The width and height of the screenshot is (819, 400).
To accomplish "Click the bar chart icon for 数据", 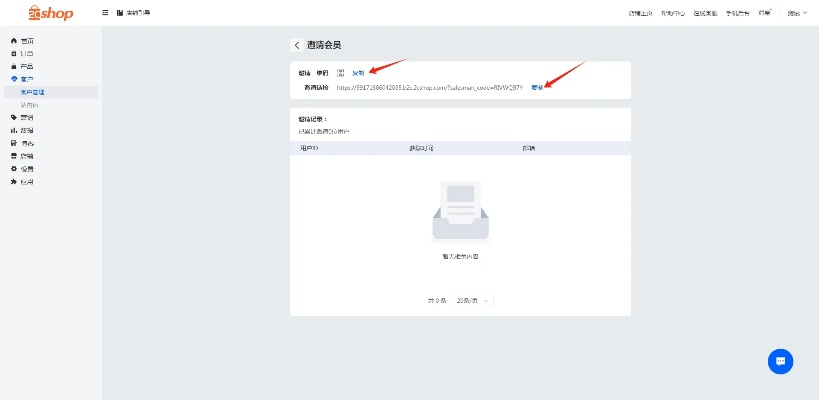I will click(14, 130).
